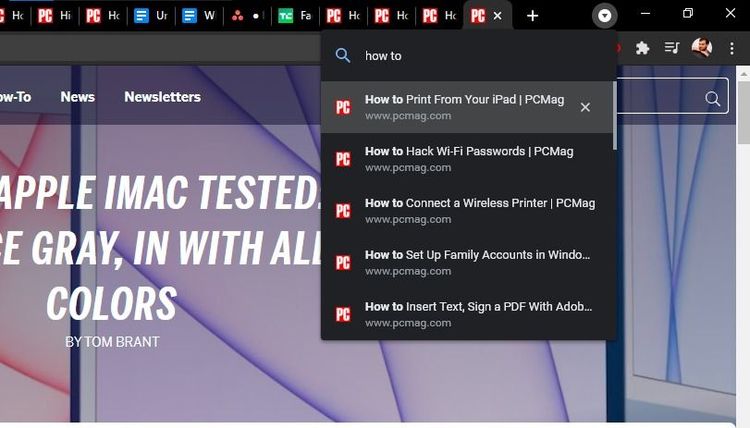Open the Newsletters navigation link
The image size is (750, 428).
click(162, 97)
